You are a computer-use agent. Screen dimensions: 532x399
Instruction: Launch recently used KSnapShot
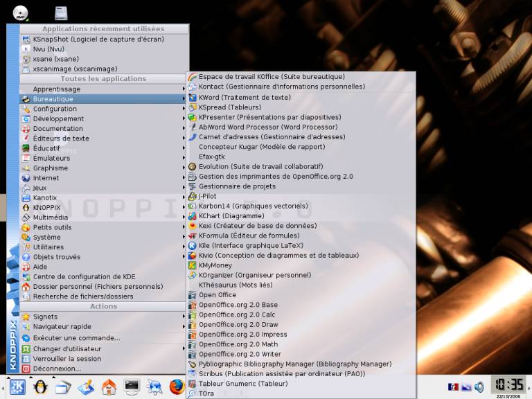[x=104, y=39]
